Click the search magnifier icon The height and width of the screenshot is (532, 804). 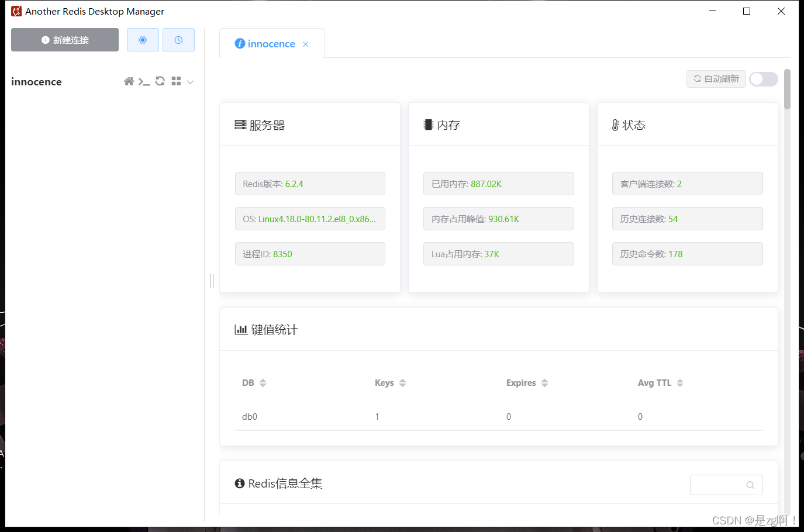click(x=750, y=485)
